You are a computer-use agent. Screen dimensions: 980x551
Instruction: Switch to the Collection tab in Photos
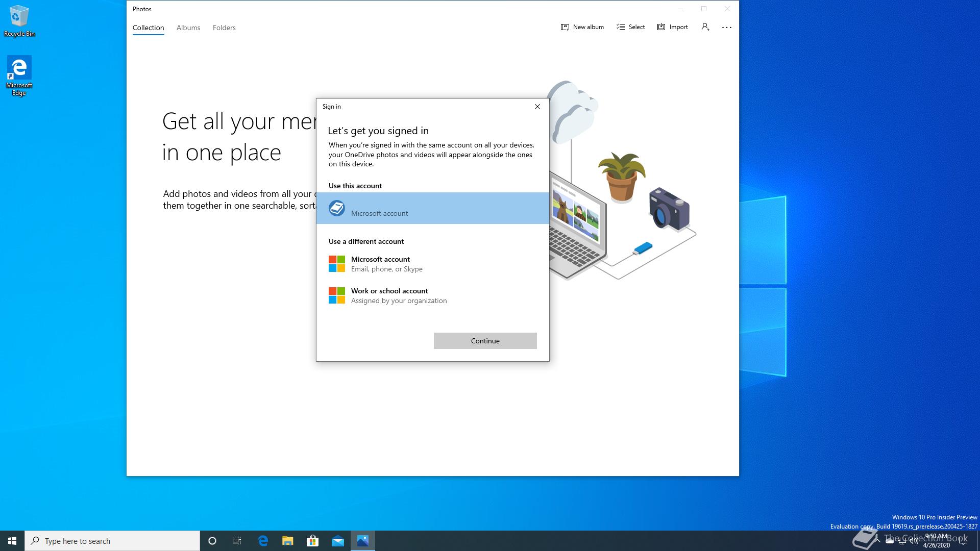pyautogui.click(x=148, y=28)
